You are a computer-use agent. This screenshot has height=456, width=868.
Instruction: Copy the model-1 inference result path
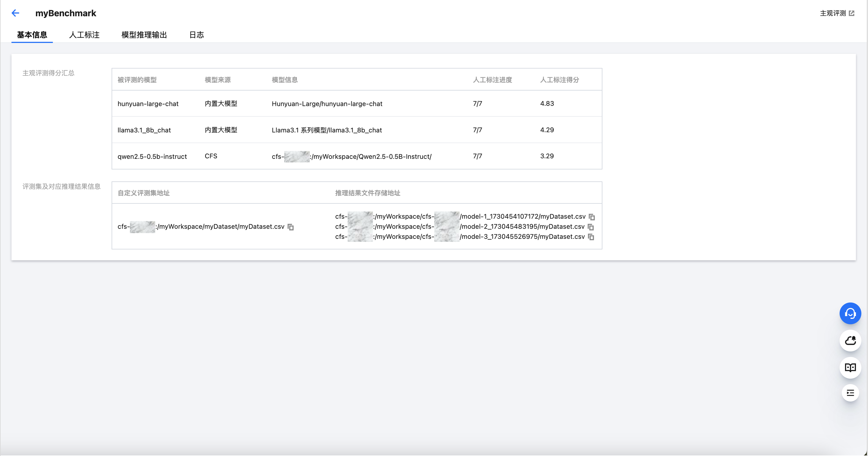coord(592,217)
